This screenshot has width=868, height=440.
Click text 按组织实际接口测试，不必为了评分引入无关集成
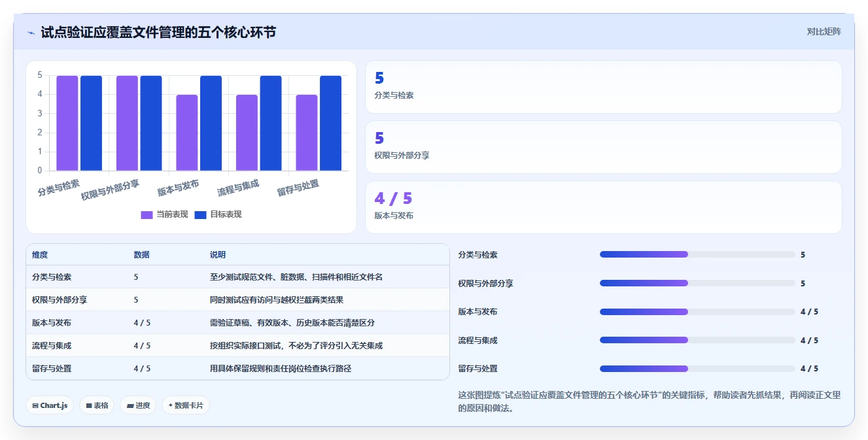point(296,346)
